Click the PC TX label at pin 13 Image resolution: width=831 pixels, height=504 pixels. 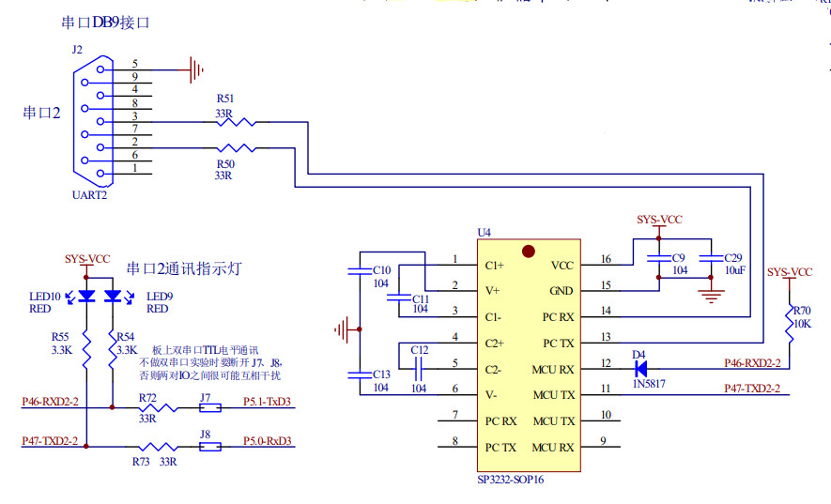tap(559, 344)
